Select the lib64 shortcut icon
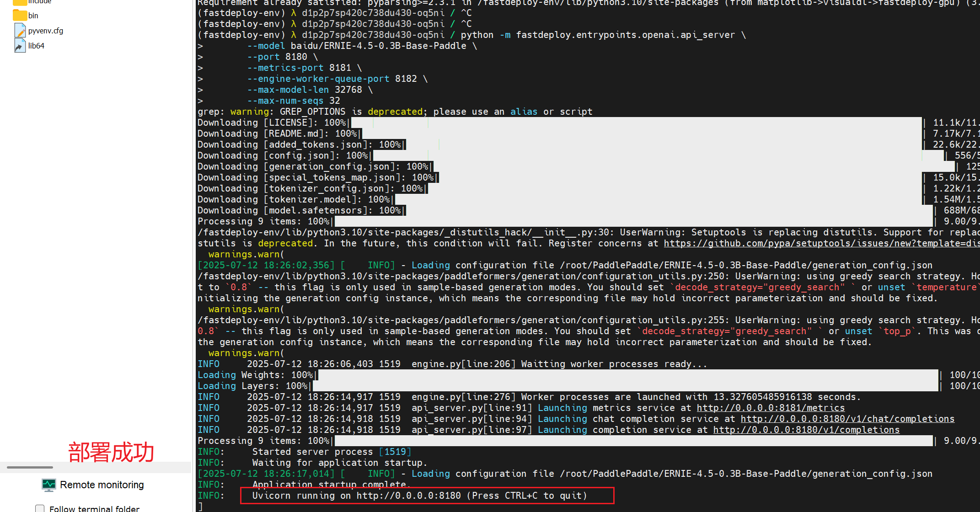 click(20, 46)
